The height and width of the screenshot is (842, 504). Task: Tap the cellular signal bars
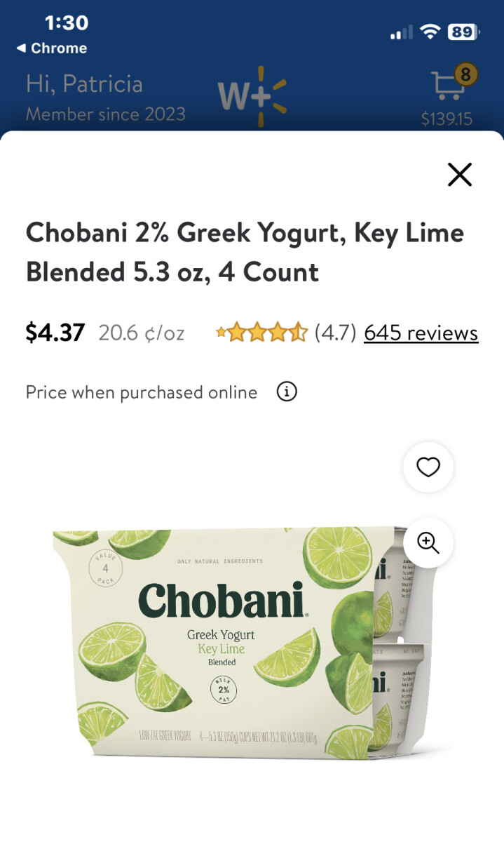(x=402, y=32)
